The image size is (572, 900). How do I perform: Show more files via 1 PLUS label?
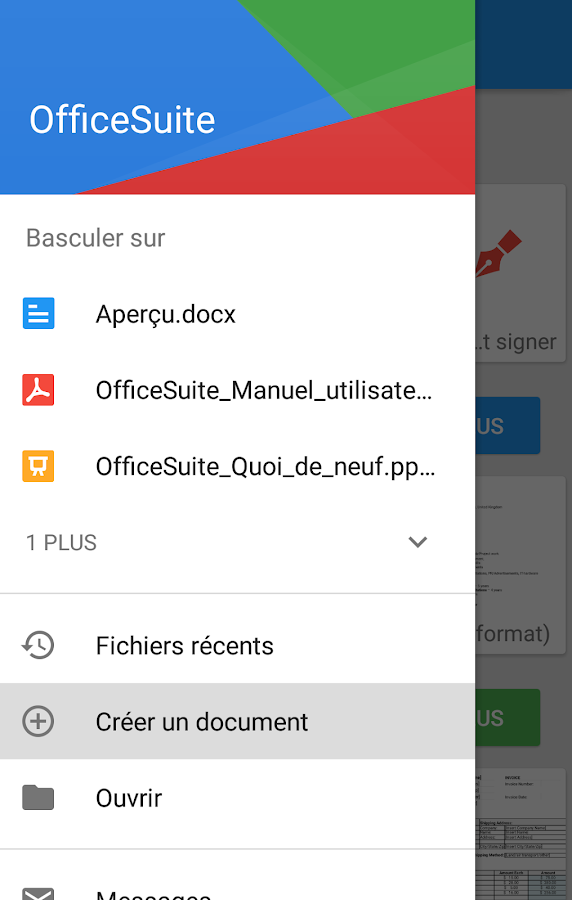(61, 542)
